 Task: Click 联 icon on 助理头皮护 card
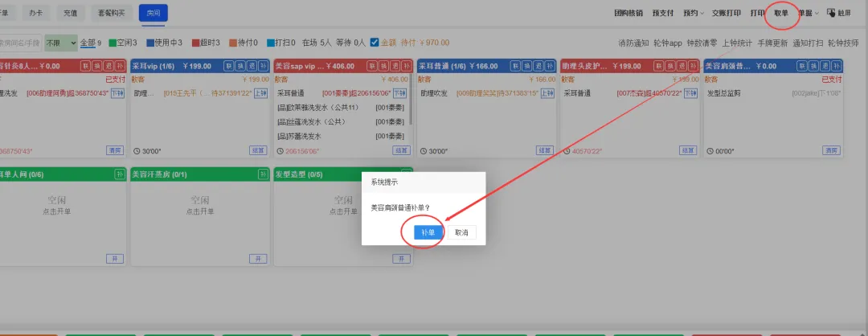coord(659,66)
